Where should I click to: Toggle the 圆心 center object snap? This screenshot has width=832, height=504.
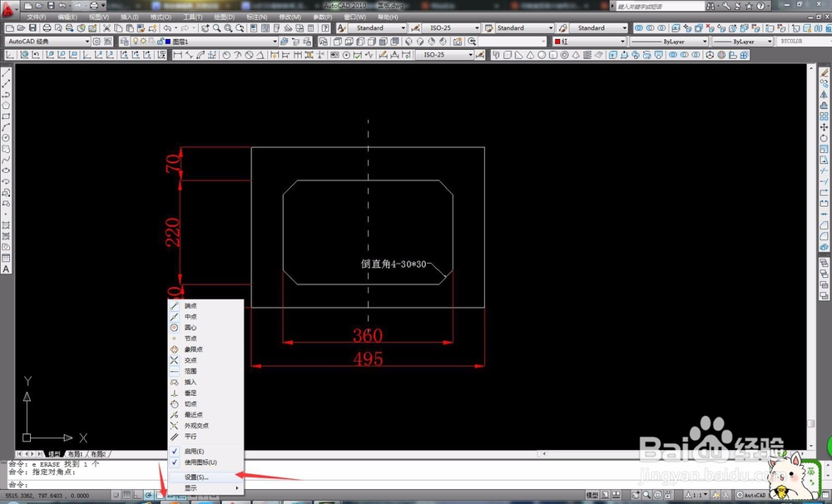[x=206, y=328]
